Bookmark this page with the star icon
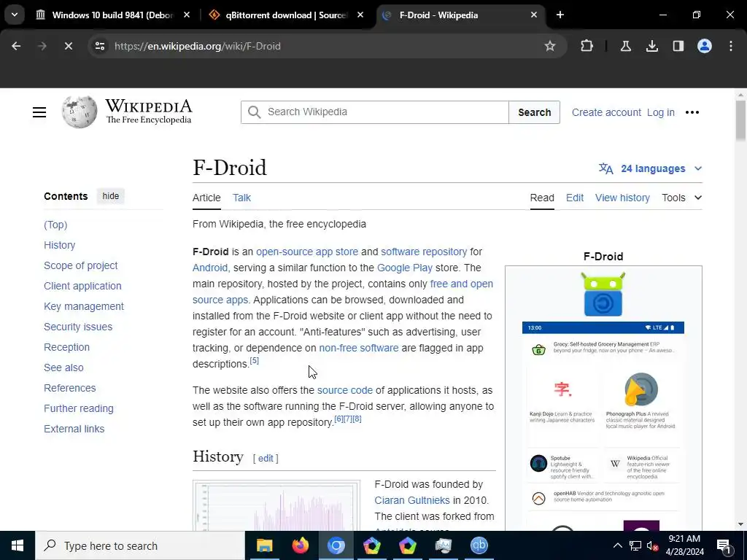 [x=550, y=46]
